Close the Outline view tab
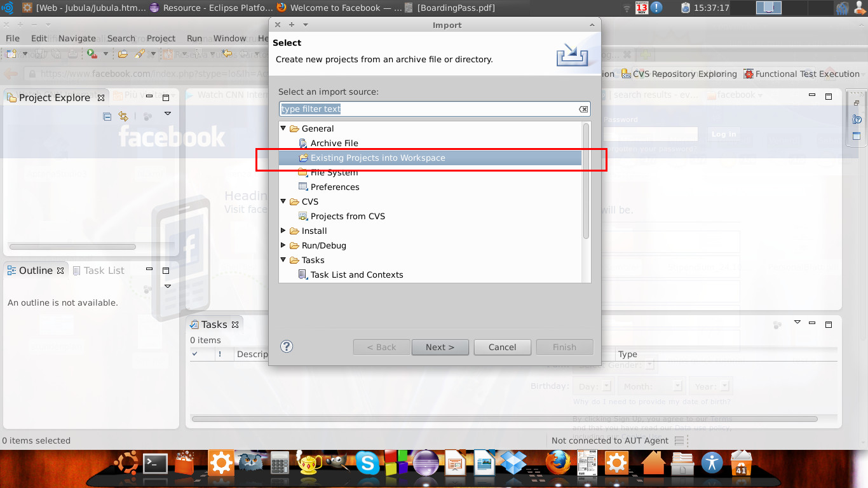The image size is (868, 488). [x=60, y=271]
